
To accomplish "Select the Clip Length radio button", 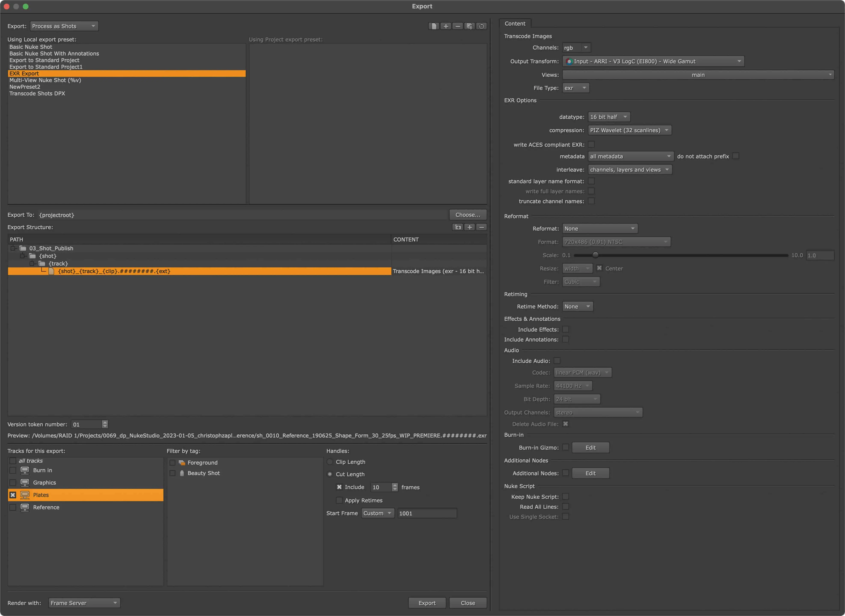I will [330, 462].
